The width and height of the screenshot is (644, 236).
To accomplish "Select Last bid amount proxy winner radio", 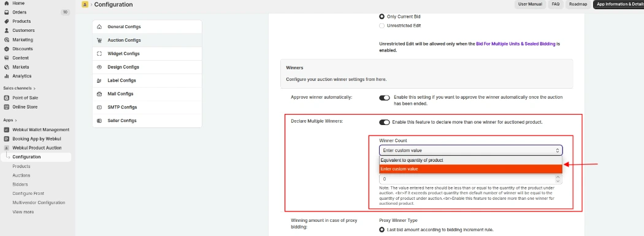I will (382, 229).
